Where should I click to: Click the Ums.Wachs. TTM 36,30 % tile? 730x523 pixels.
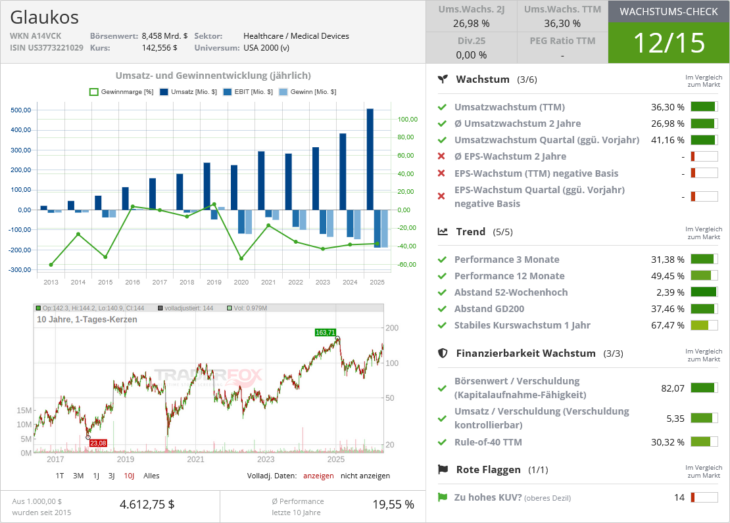click(562, 16)
